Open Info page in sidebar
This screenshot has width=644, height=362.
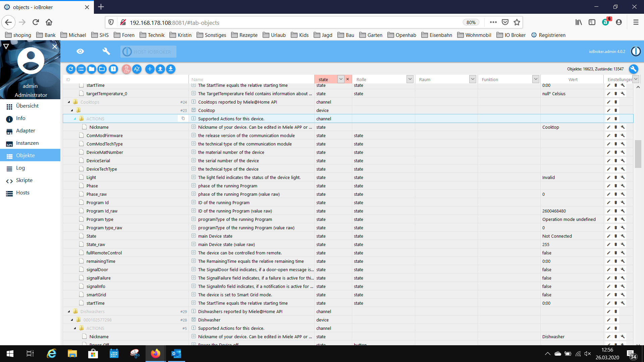(30, 118)
